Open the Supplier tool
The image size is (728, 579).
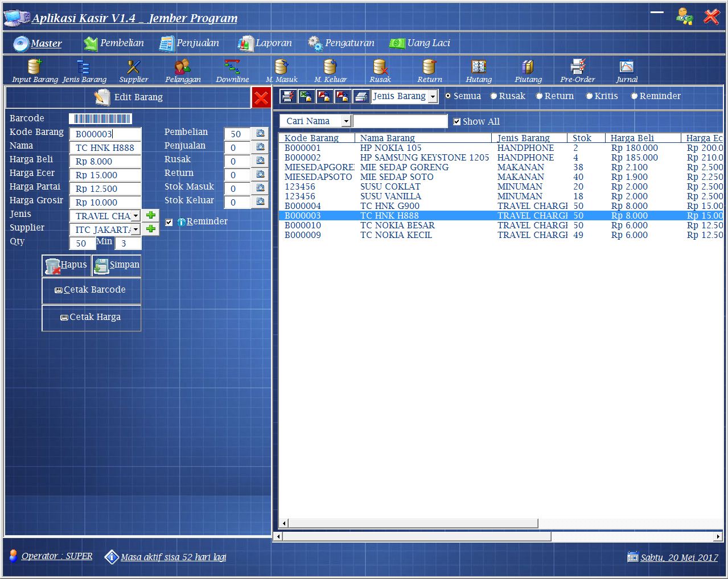(134, 71)
